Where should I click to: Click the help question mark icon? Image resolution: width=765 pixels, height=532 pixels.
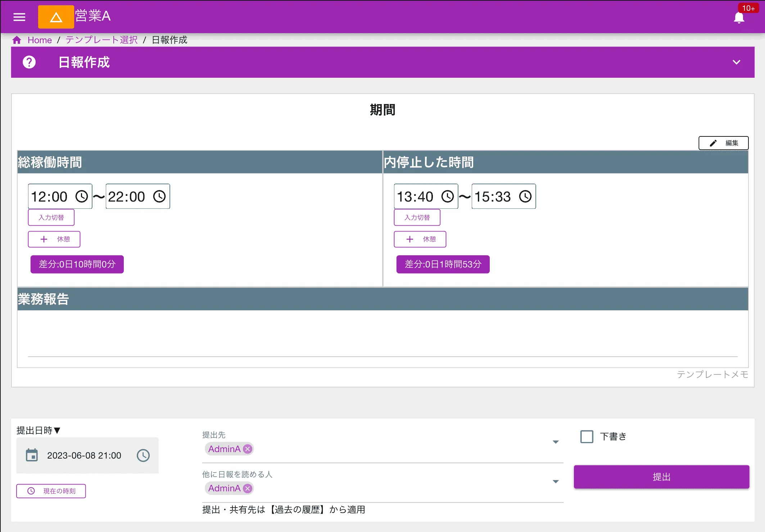click(x=29, y=62)
